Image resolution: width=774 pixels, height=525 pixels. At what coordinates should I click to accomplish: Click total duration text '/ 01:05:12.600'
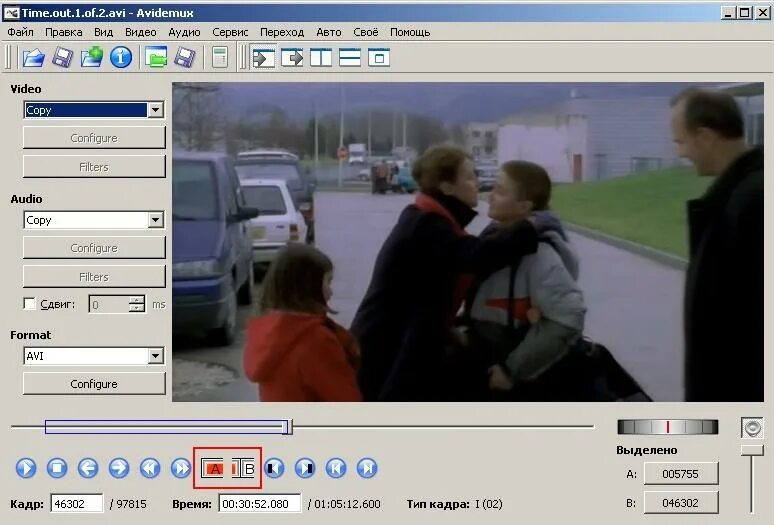click(344, 504)
